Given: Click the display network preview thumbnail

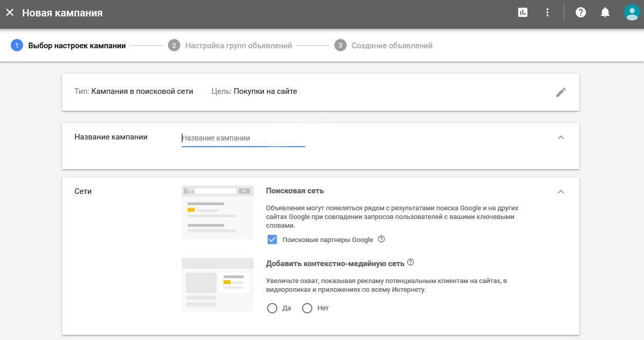Looking at the screenshot, I should [x=218, y=285].
